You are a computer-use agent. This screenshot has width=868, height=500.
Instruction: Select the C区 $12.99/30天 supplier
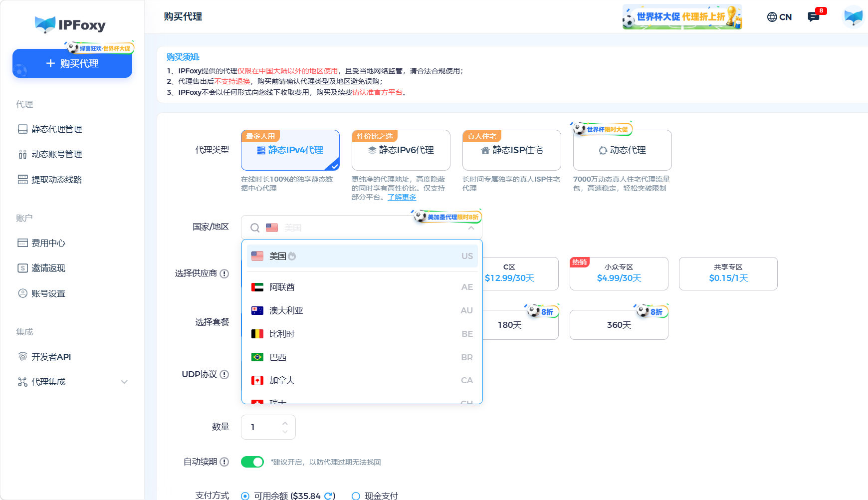tap(509, 273)
